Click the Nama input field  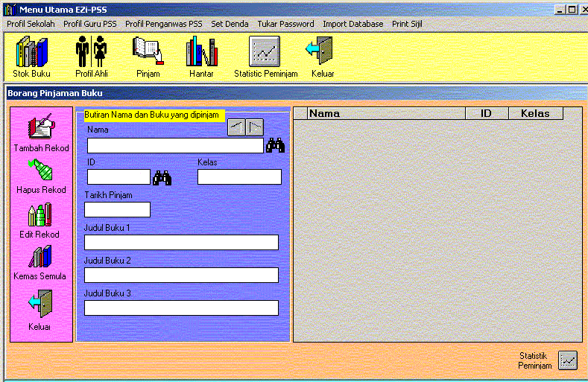(175, 146)
